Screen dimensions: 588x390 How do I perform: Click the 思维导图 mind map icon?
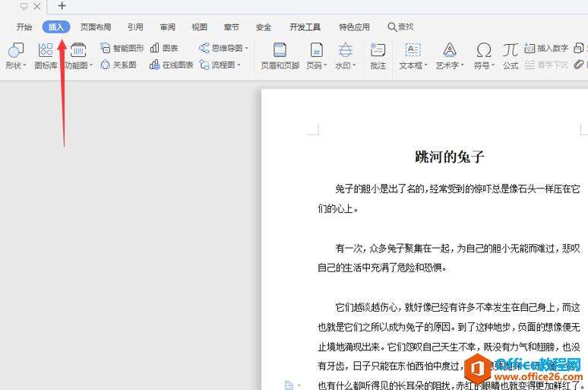tap(204, 48)
